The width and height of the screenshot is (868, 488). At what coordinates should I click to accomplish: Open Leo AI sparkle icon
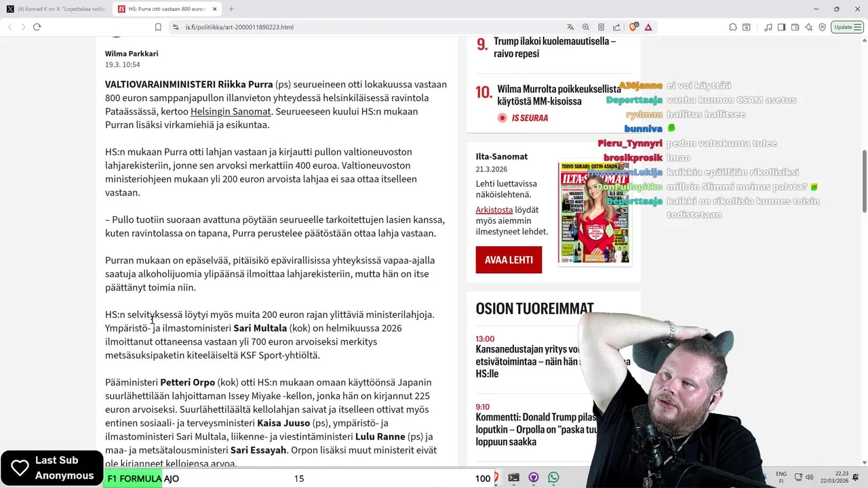[808, 27]
